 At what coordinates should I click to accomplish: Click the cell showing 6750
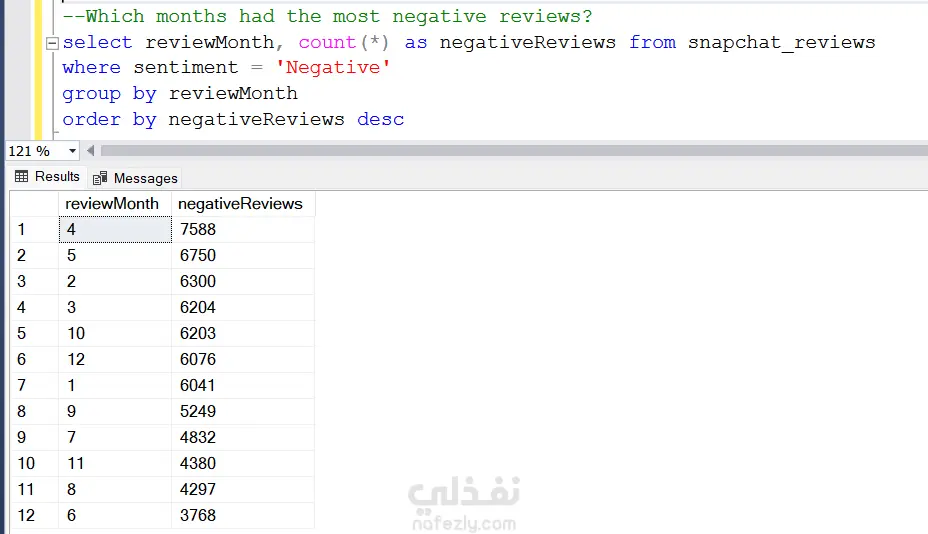pos(243,255)
